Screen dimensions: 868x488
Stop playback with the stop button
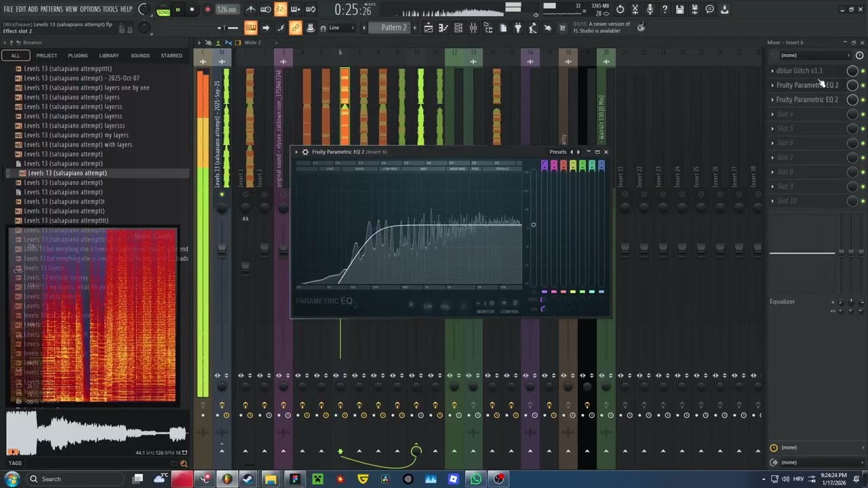[192, 9]
